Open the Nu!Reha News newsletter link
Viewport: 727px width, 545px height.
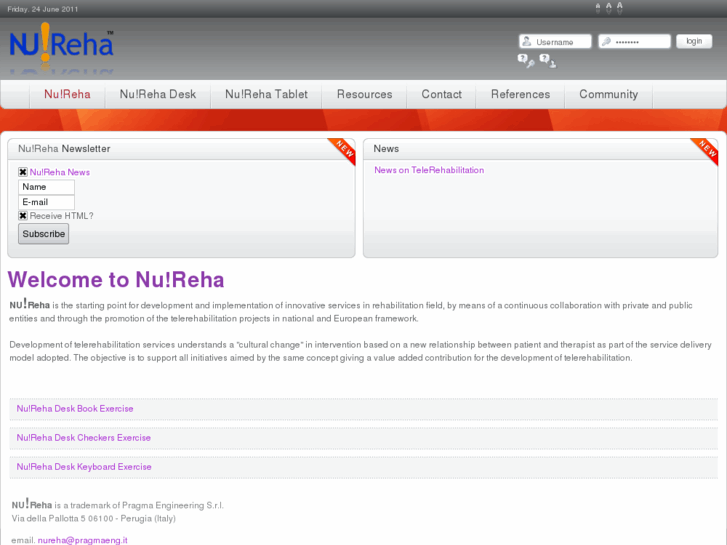tap(60, 172)
